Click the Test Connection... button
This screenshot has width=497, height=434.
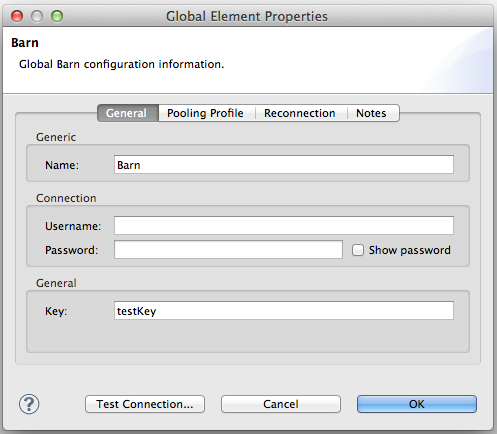coord(145,404)
